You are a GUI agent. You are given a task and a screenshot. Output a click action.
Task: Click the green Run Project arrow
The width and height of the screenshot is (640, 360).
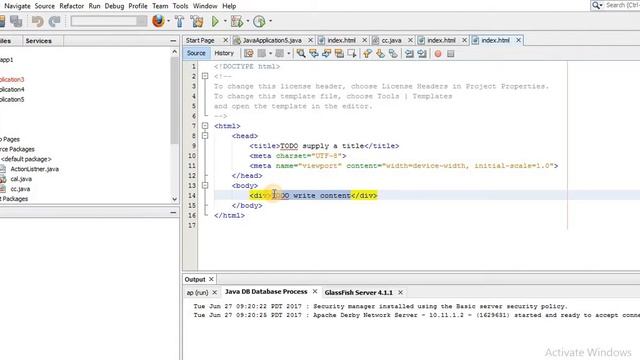[215, 21]
